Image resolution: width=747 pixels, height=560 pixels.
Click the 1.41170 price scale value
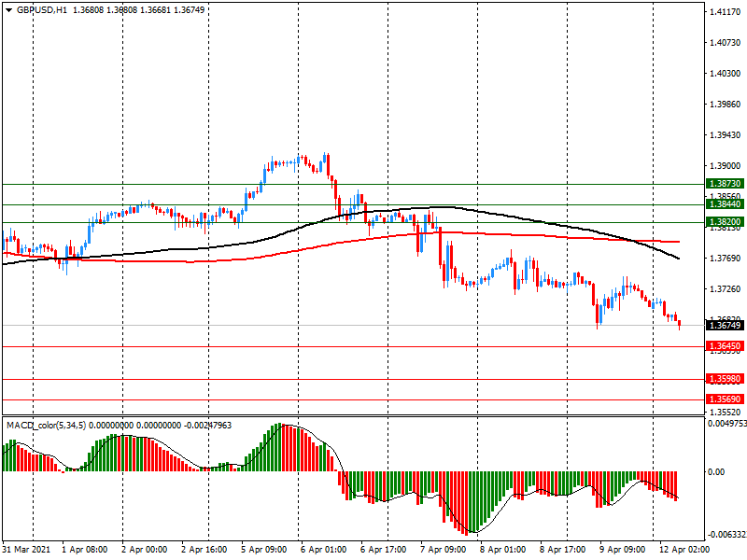click(726, 12)
